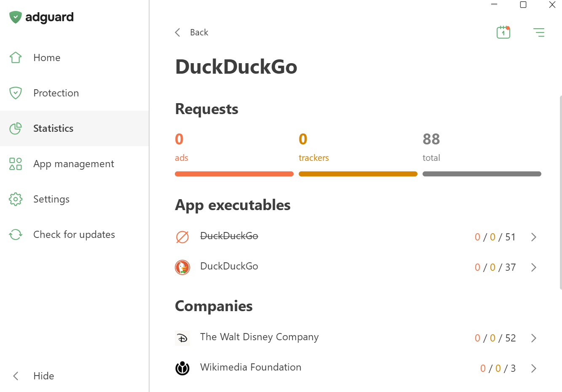Click Check for updates
Screen dimensions: 562x392
[x=74, y=235]
